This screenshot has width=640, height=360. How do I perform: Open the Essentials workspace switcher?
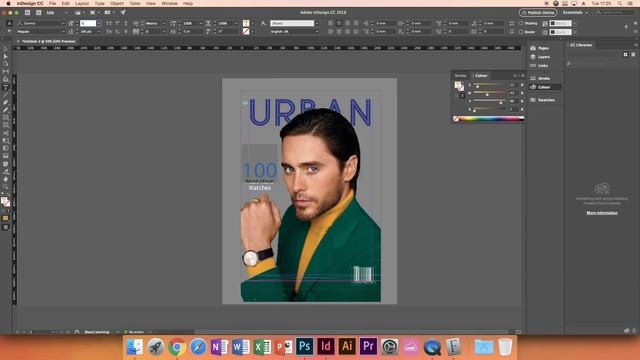point(576,13)
